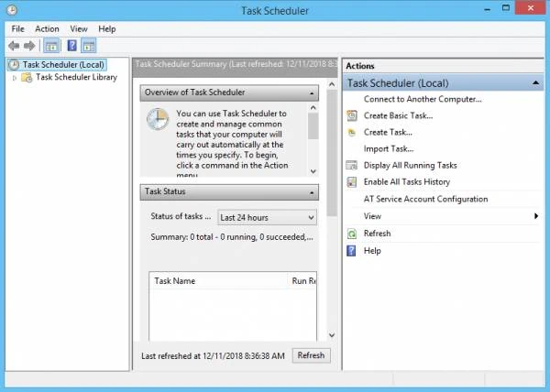The image size is (550, 392).
Task: Open the Last 24 hours dropdown
Action: point(267,218)
